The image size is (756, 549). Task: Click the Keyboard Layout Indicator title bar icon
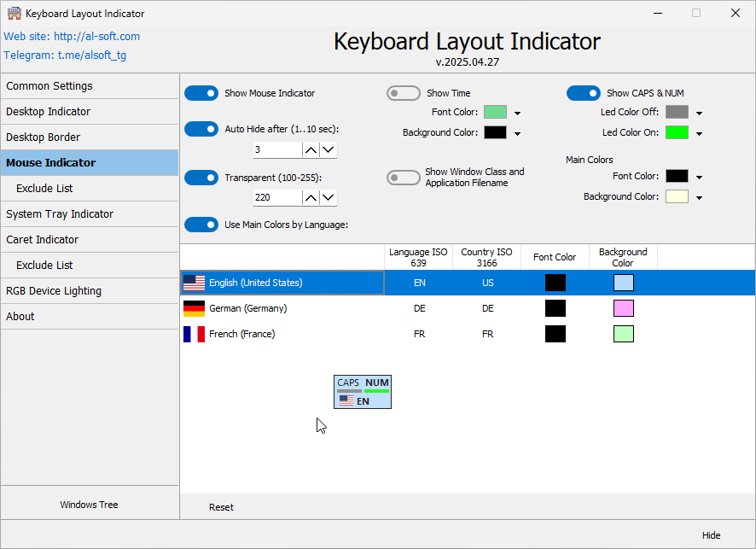13,13
